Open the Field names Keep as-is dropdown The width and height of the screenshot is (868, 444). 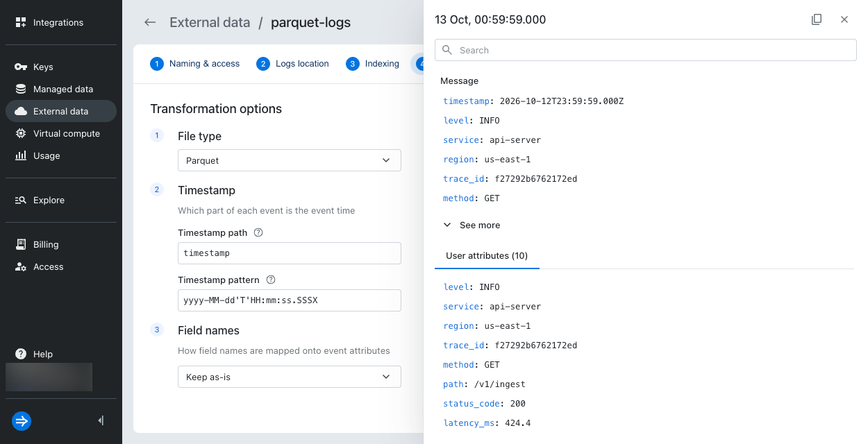tap(290, 377)
